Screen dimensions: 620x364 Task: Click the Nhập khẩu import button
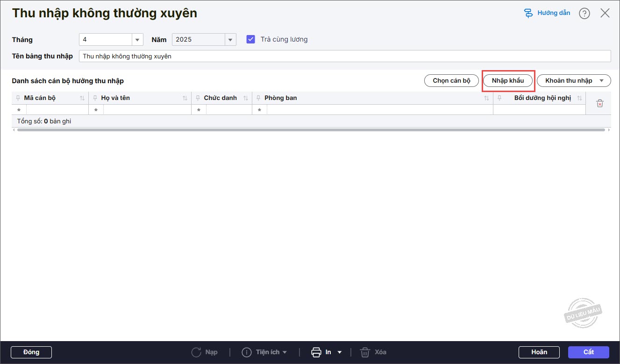[x=508, y=80]
